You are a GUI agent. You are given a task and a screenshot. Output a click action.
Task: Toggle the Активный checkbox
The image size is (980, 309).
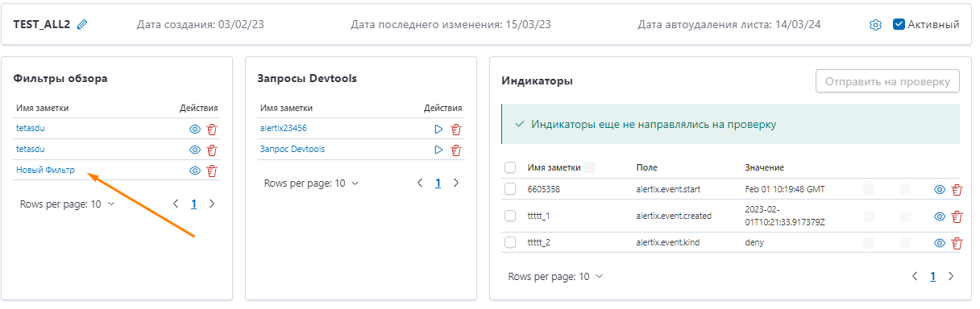coord(899,24)
